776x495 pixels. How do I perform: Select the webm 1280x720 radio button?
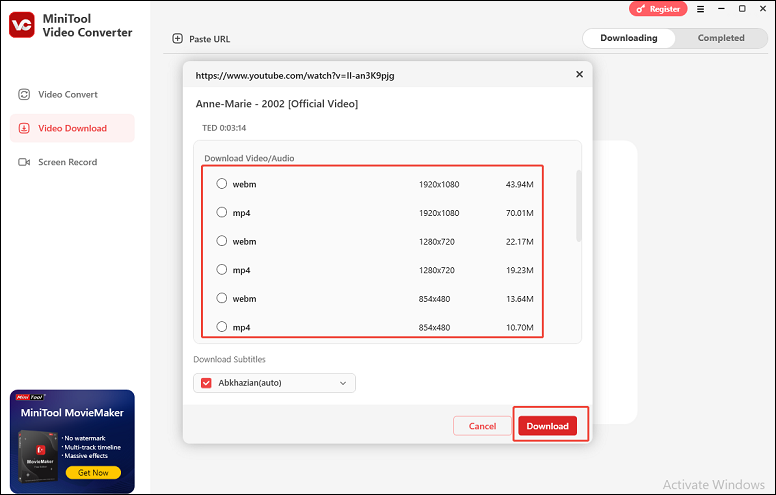[x=222, y=241]
